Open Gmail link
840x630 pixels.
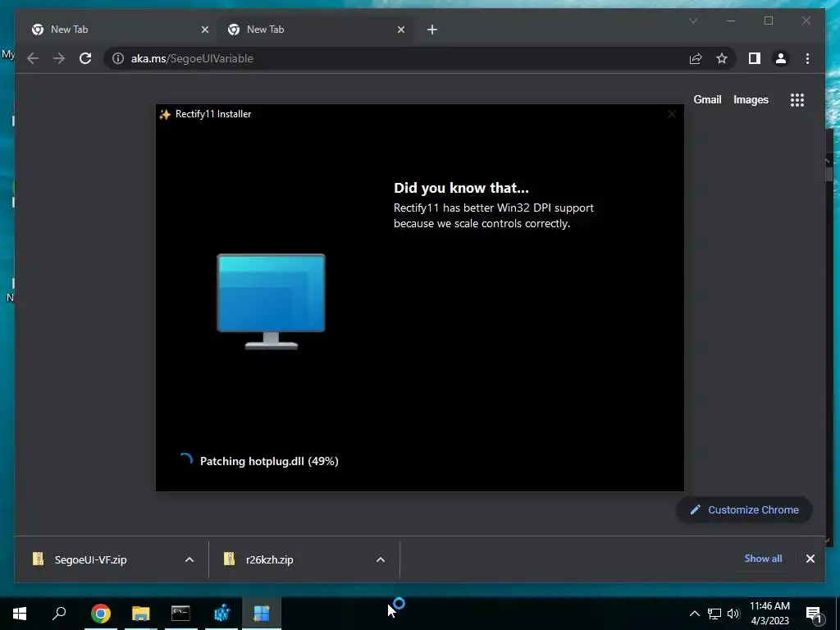(707, 99)
